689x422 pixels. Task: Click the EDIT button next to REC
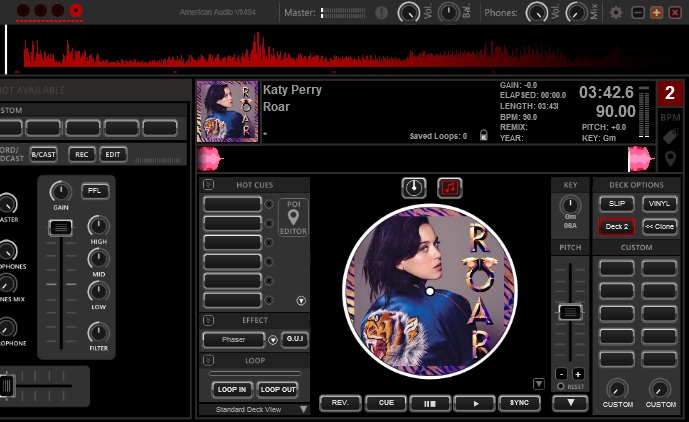113,154
